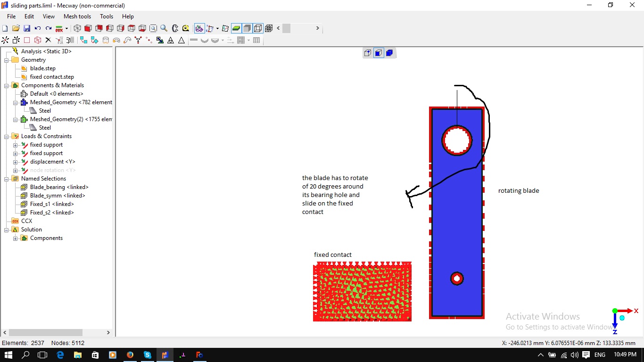Collapse the Components & Materials node

tap(7, 85)
